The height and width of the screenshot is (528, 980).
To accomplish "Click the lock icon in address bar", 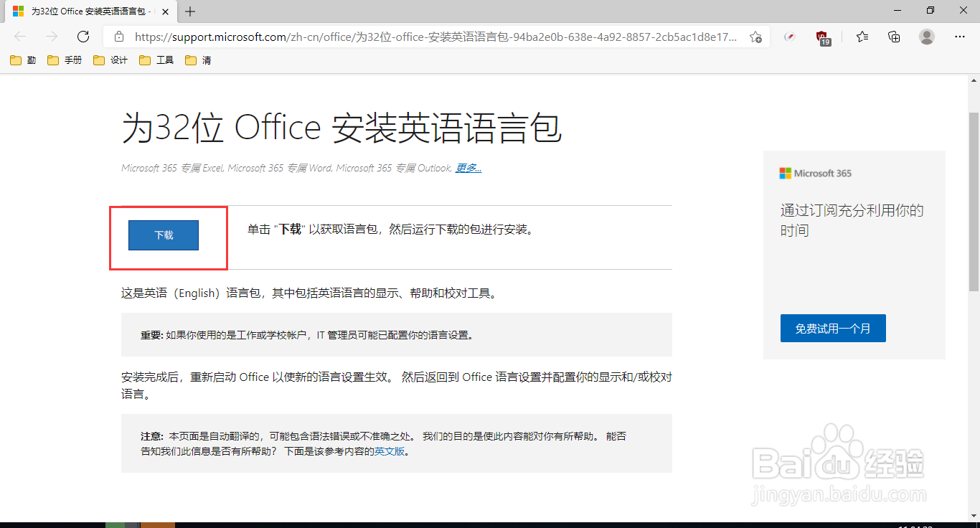I will point(119,37).
